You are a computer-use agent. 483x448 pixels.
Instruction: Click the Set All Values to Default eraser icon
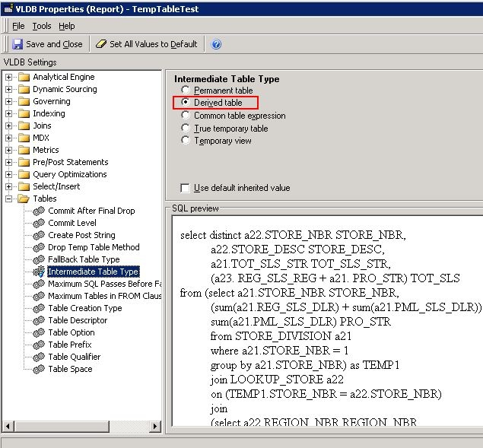(x=102, y=44)
